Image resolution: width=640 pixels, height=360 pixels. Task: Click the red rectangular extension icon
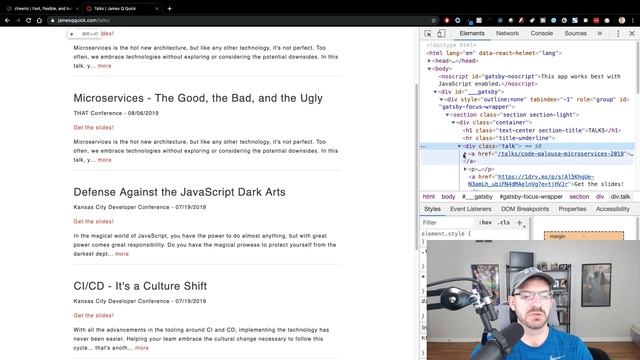596,20
